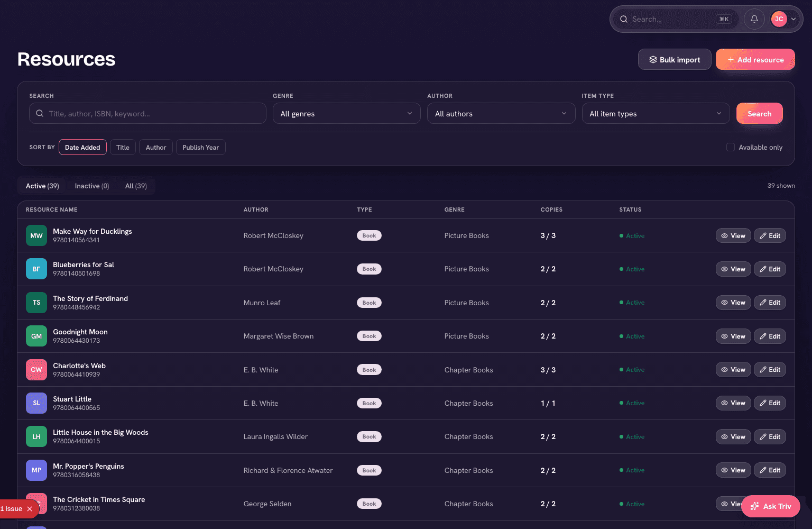Open the notifications bell

click(x=754, y=19)
